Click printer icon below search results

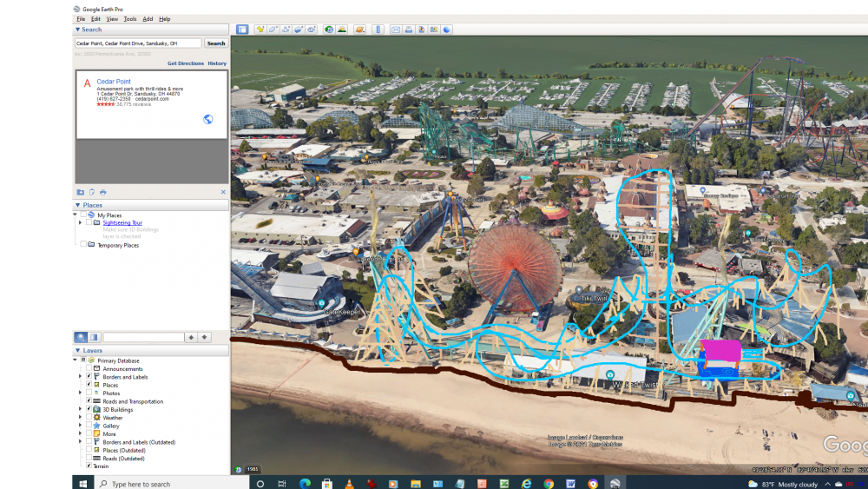(x=103, y=192)
